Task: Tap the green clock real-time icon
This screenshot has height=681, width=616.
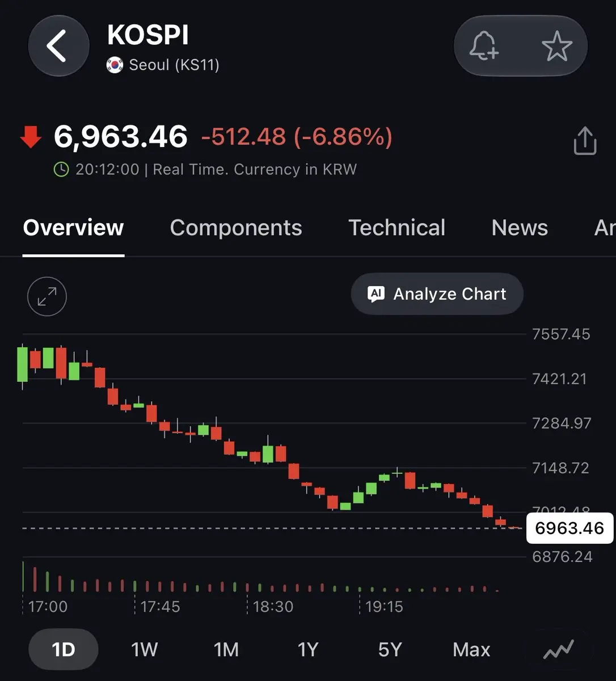Action: click(61, 169)
